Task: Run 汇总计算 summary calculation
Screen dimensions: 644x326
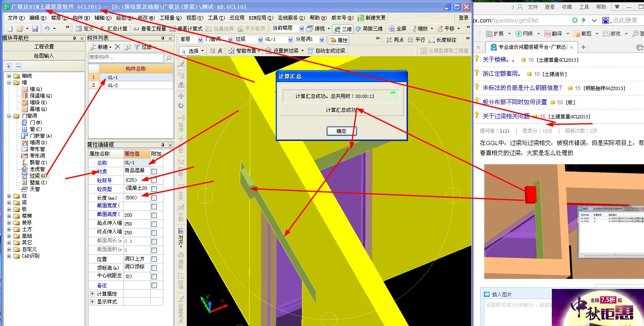Action: [x=113, y=28]
